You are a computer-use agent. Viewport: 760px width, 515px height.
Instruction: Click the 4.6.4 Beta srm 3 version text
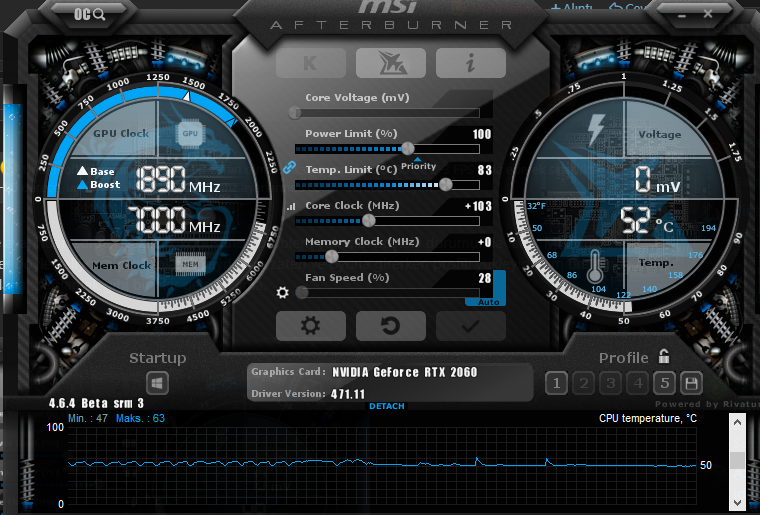click(96, 403)
